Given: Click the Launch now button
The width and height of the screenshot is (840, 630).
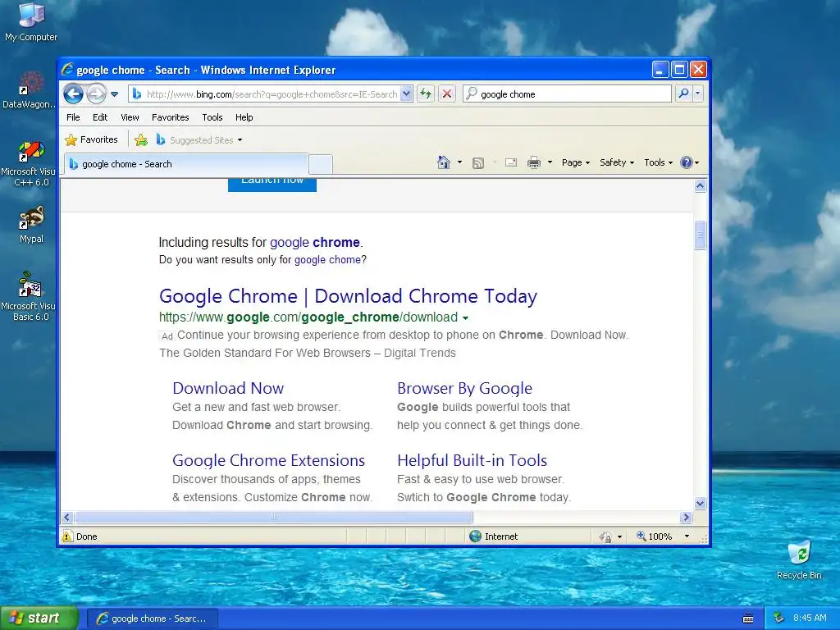Looking at the screenshot, I should click(272, 185).
